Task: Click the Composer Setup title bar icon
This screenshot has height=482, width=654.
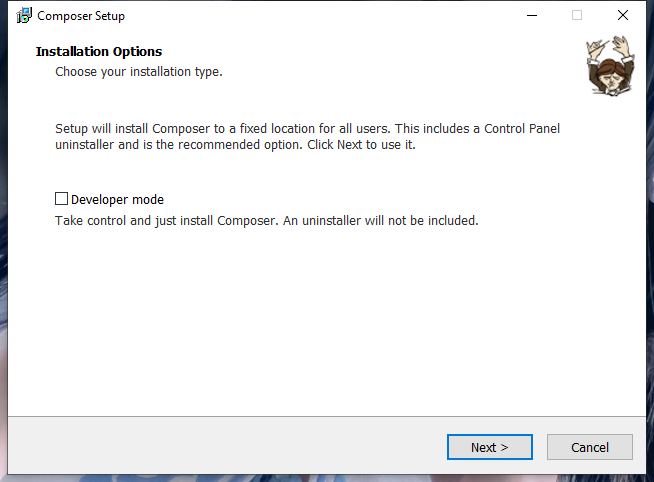Action: [x=24, y=16]
